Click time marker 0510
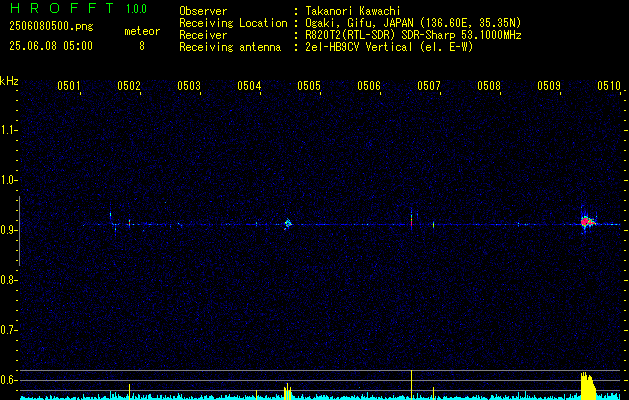Viewport: 629px width, 400px height. coord(609,85)
